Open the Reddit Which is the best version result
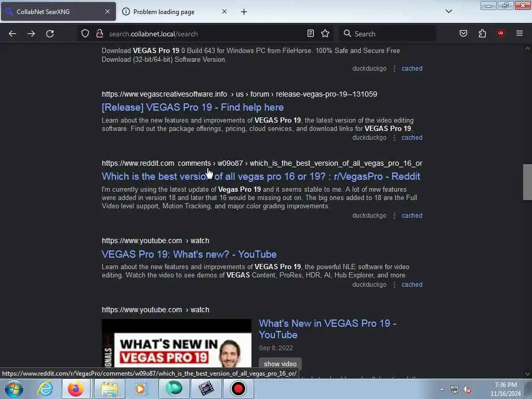Viewport: 532px width, 399px height. (x=261, y=177)
